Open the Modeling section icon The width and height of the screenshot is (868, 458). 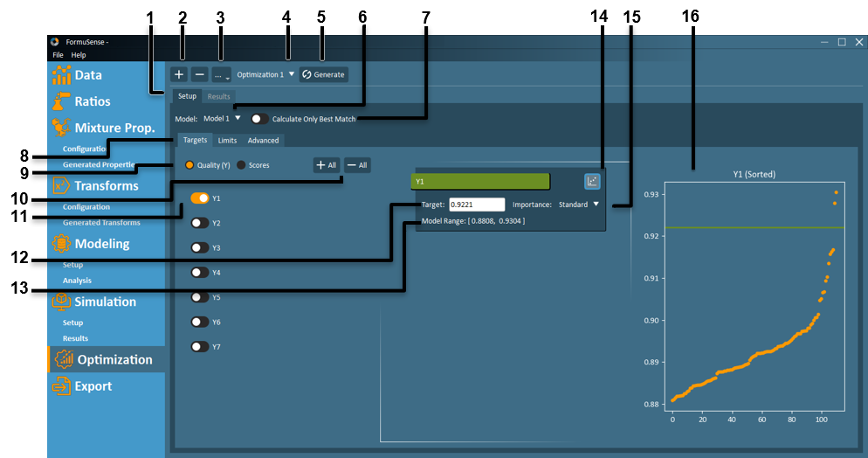61,244
